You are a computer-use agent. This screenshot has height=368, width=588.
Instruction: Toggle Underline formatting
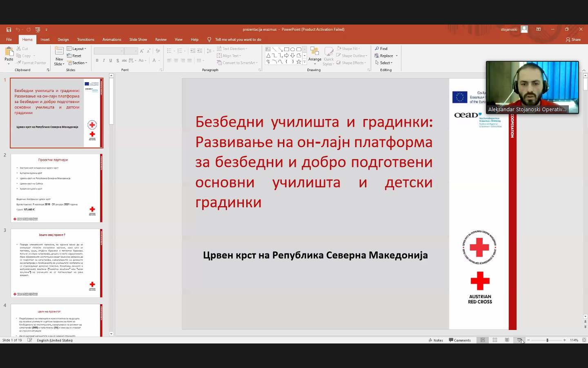click(111, 61)
